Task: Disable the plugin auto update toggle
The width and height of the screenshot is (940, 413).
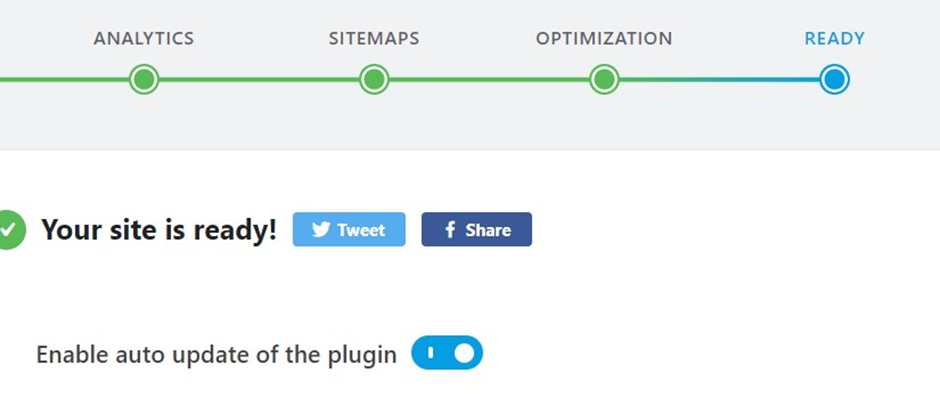Action: coord(447,353)
